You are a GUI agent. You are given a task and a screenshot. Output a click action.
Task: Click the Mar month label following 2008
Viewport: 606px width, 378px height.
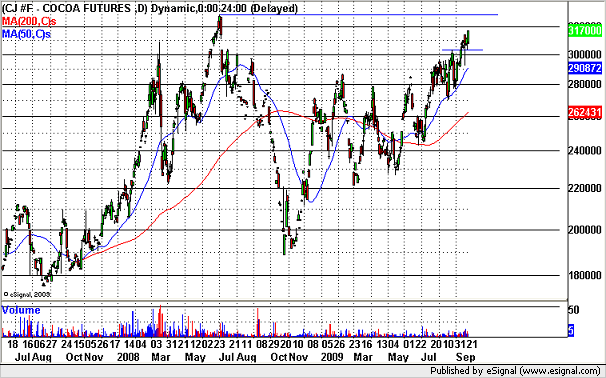(x=160, y=357)
